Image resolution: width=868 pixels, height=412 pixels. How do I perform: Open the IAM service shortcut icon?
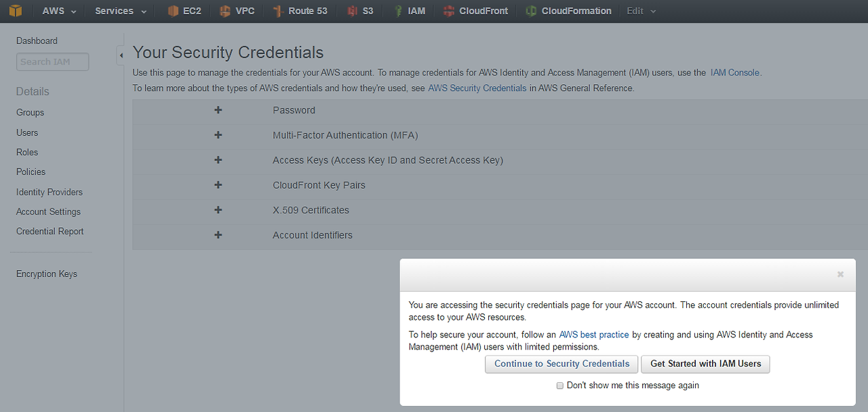pos(398,11)
